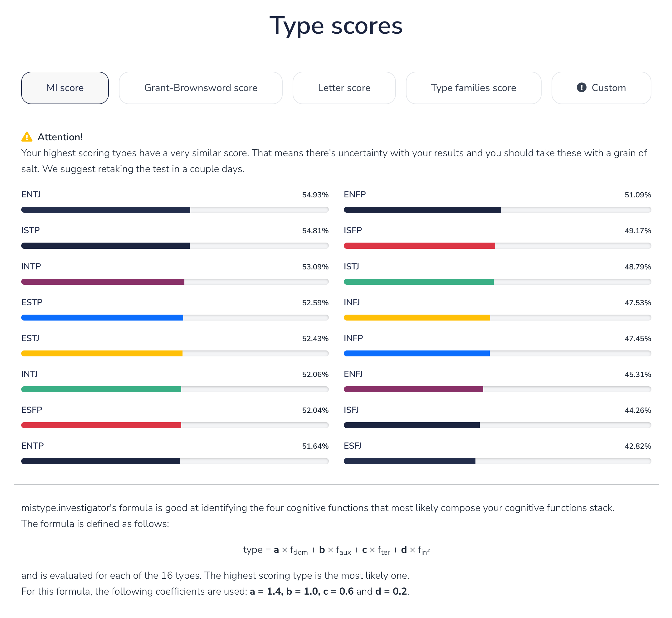Click the ESFJ type label
672x618 pixels.
(353, 446)
